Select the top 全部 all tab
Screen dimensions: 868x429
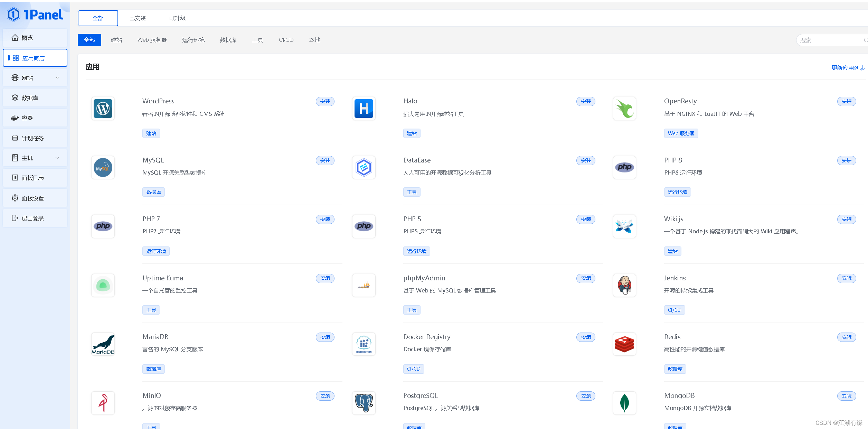pyautogui.click(x=98, y=18)
